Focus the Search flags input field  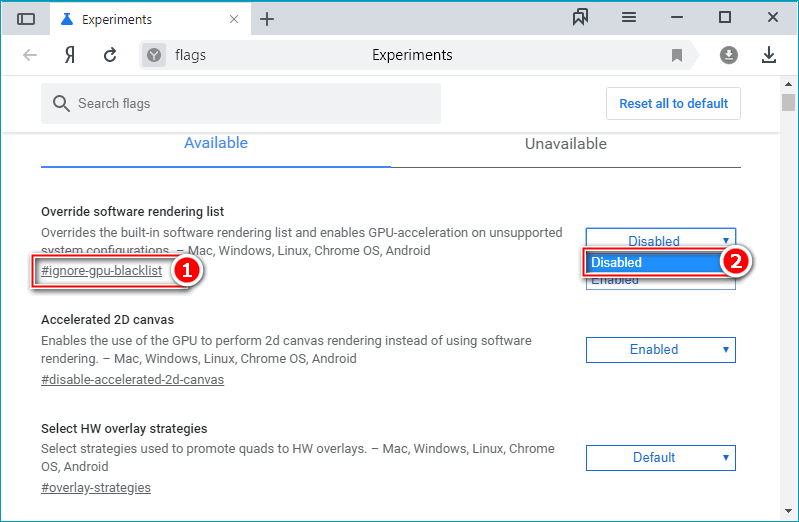tap(250, 103)
